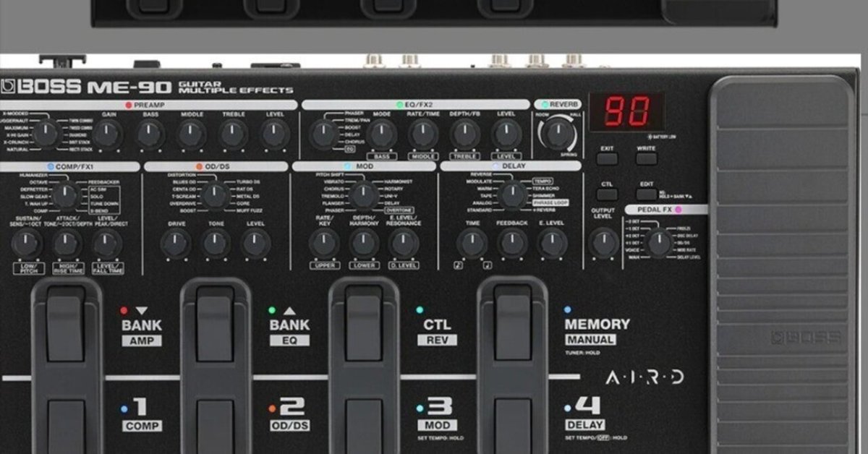868x454 pixels.
Task: Adjust the MOD DEPTH/HARMONY knob
Action: pyautogui.click(x=364, y=244)
